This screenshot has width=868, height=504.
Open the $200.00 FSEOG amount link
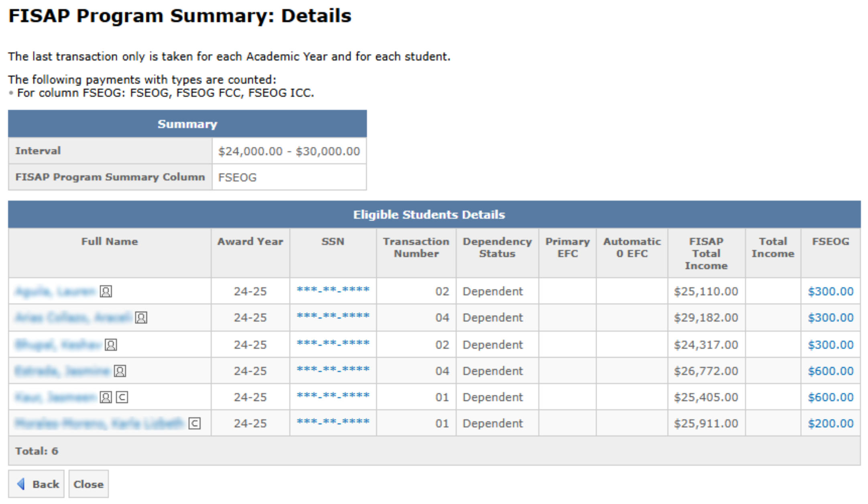(830, 423)
